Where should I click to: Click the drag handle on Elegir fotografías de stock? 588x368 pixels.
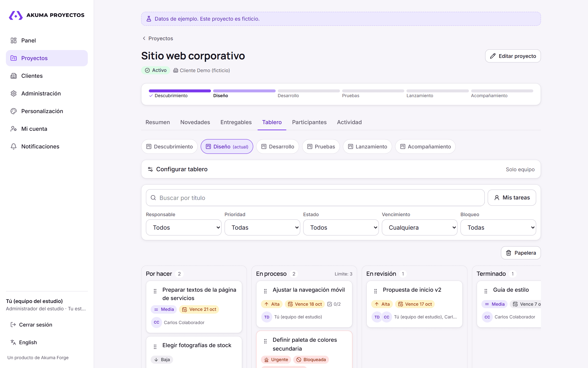point(155,347)
